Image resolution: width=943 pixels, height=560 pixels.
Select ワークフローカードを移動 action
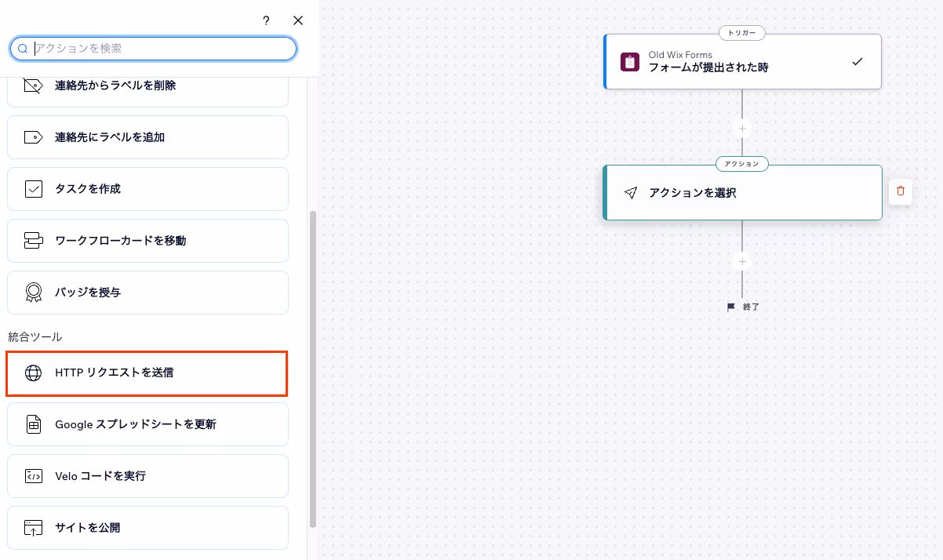(148, 241)
